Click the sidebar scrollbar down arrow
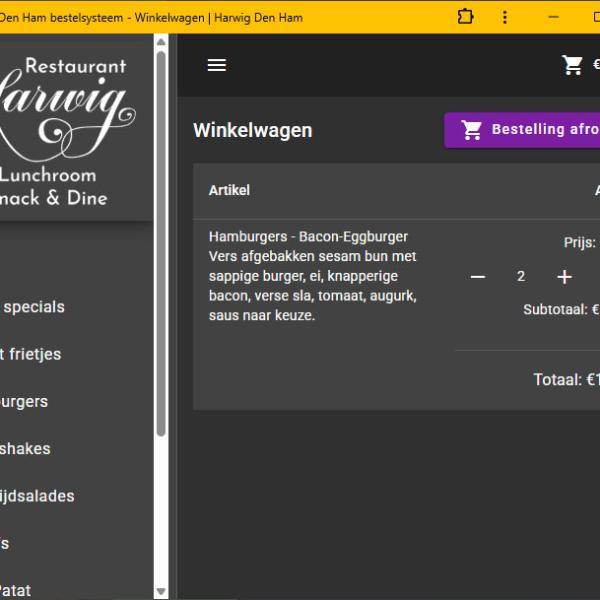 point(161,591)
